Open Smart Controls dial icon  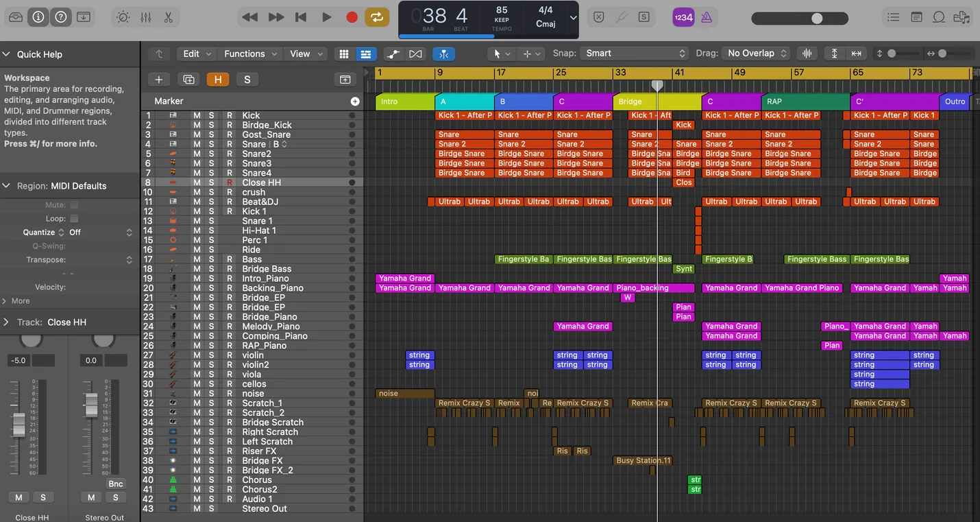point(123,17)
